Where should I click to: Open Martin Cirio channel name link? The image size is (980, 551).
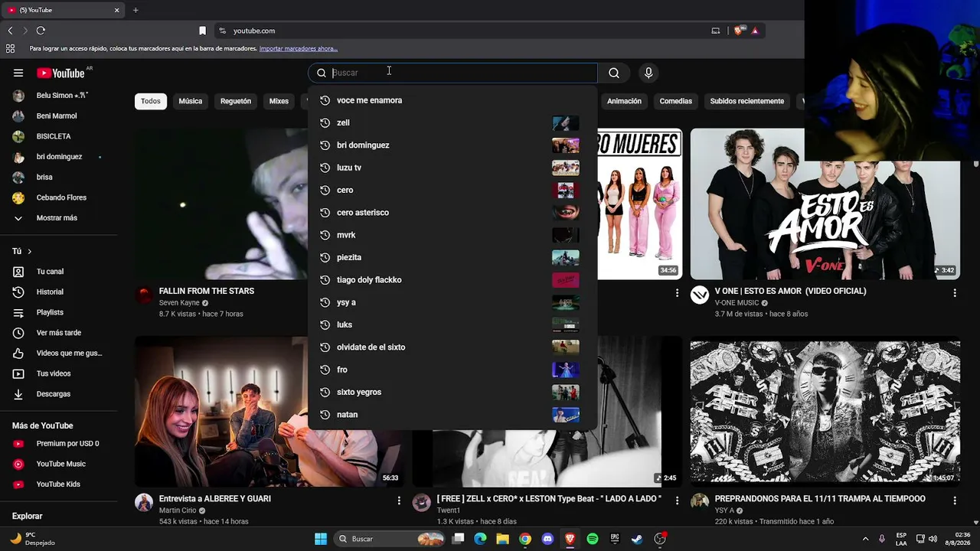(x=178, y=510)
